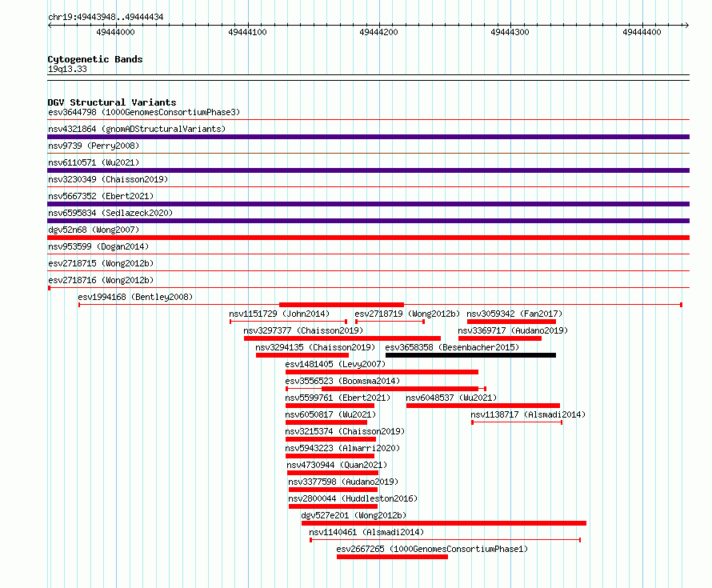Screen dimensions: 712x588
Task: Select nsv5599761 (Ebert2021) label
Action: (338, 398)
